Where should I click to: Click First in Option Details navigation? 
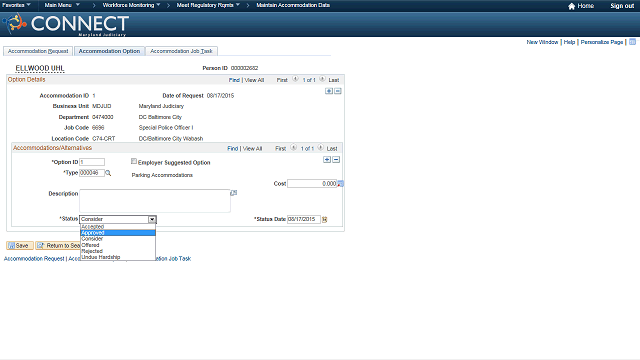282,80
